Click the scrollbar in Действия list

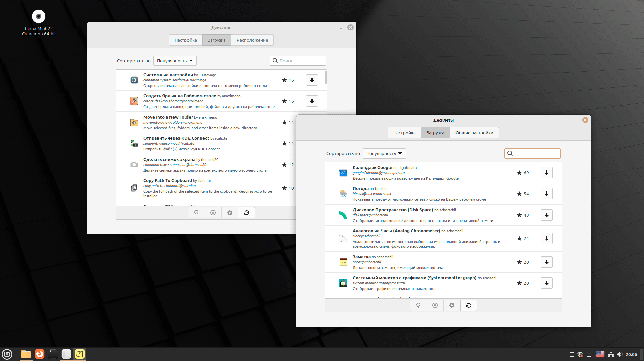(326, 78)
